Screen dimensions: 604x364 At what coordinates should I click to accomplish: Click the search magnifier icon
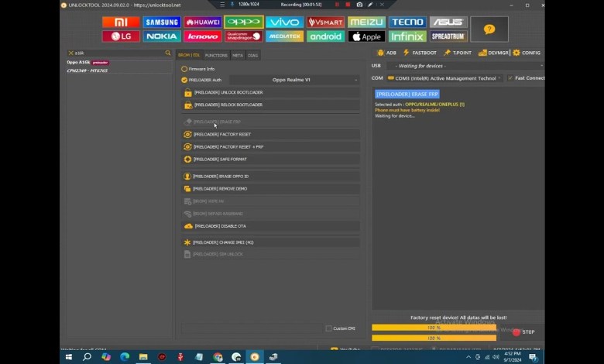[x=167, y=53]
